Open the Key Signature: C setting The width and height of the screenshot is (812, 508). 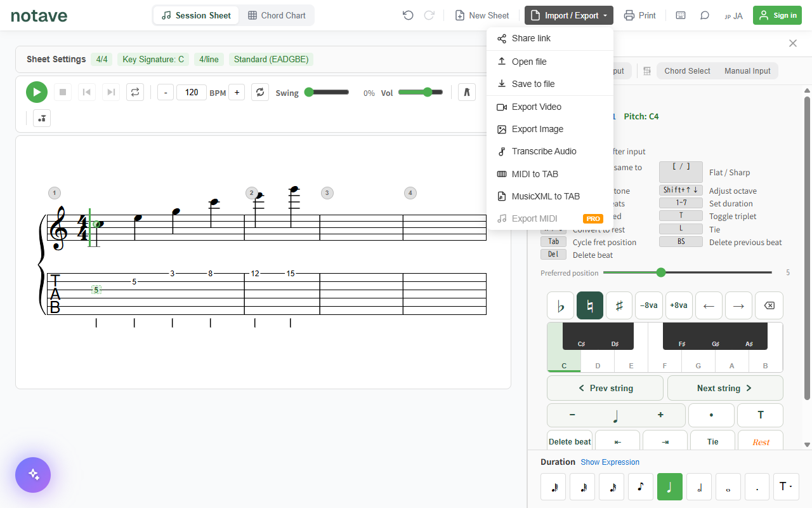153,59
